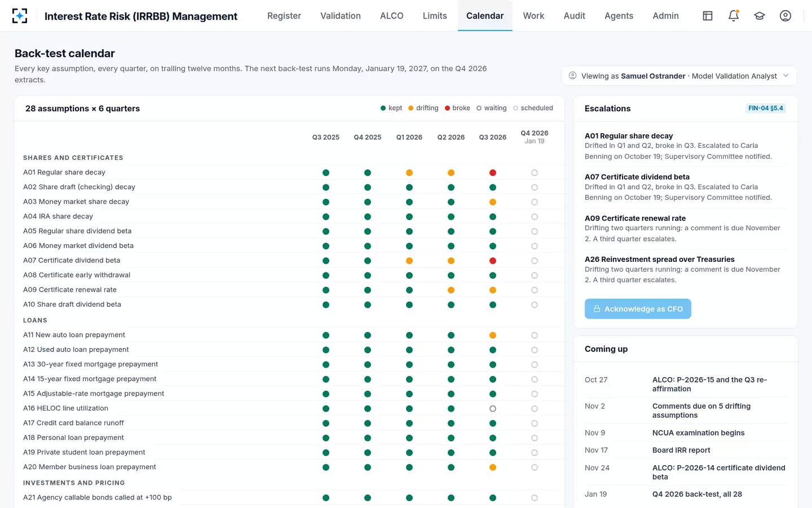812x508 pixels.
Task: Click the app logo icon
Action: (20, 16)
